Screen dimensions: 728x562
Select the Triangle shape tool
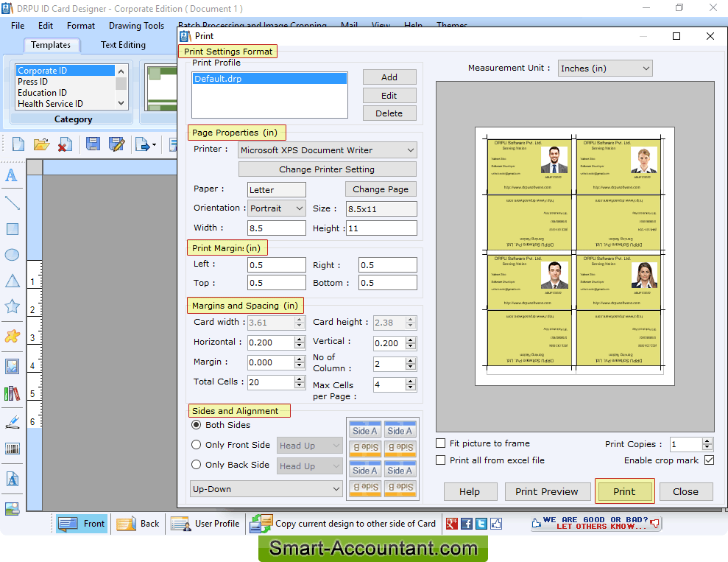(12, 280)
